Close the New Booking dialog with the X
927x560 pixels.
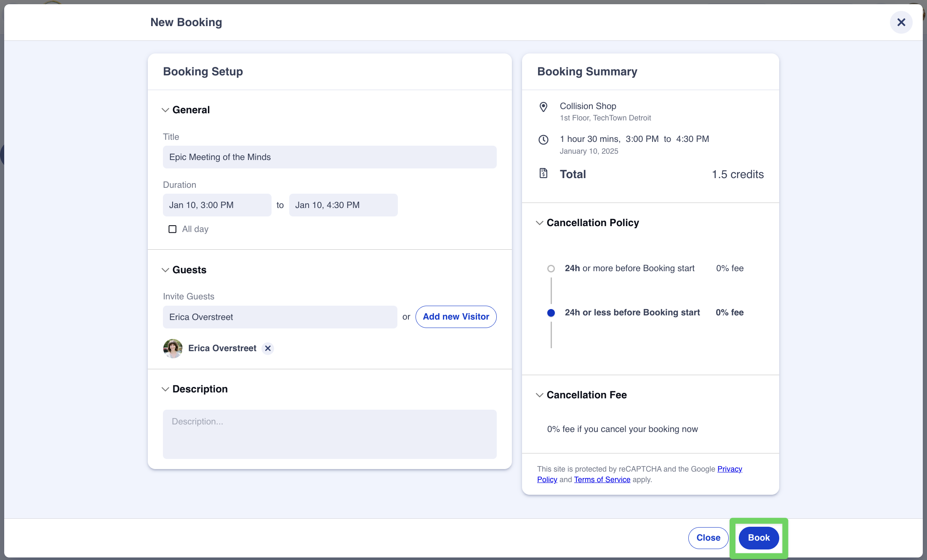[901, 22]
